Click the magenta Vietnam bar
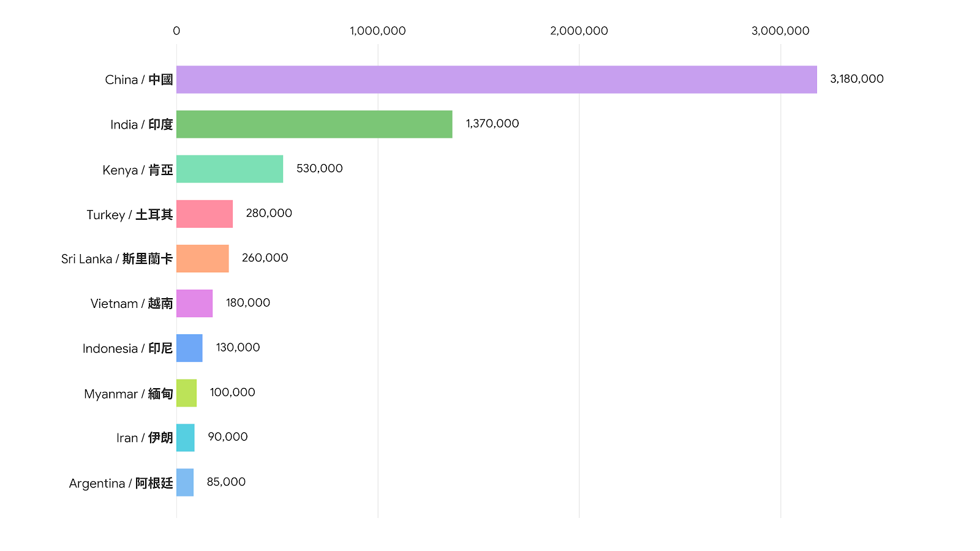Image resolution: width=980 pixels, height=551 pixels. (195, 303)
